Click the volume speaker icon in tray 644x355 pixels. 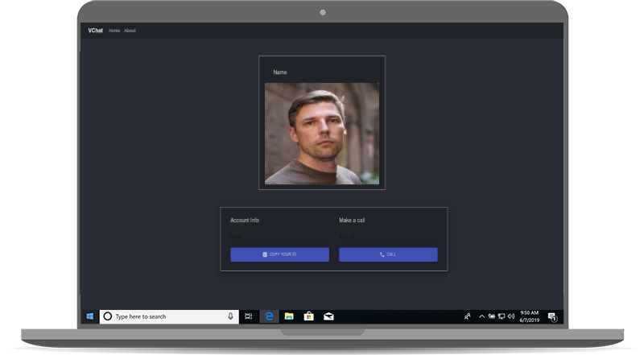click(x=511, y=316)
